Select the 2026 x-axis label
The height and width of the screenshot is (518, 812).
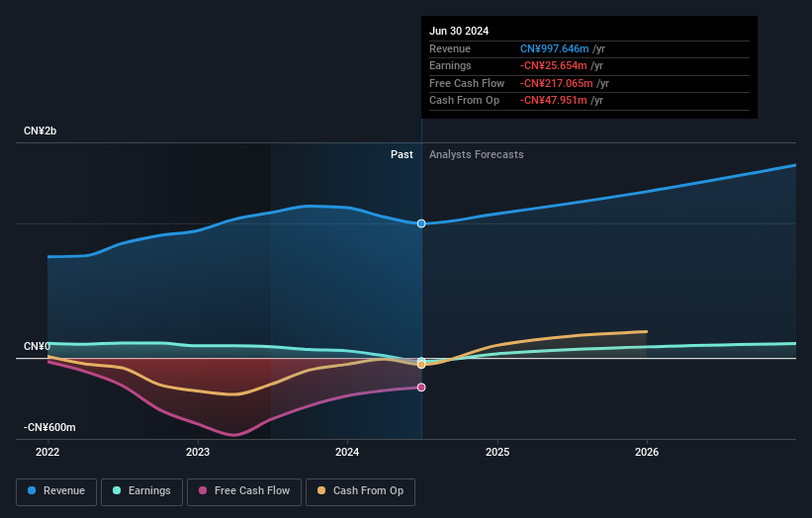pyautogui.click(x=647, y=452)
